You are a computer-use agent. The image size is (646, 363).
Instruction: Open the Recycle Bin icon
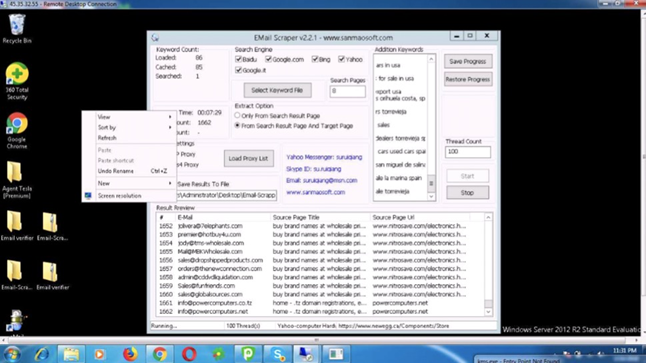[x=17, y=28]
